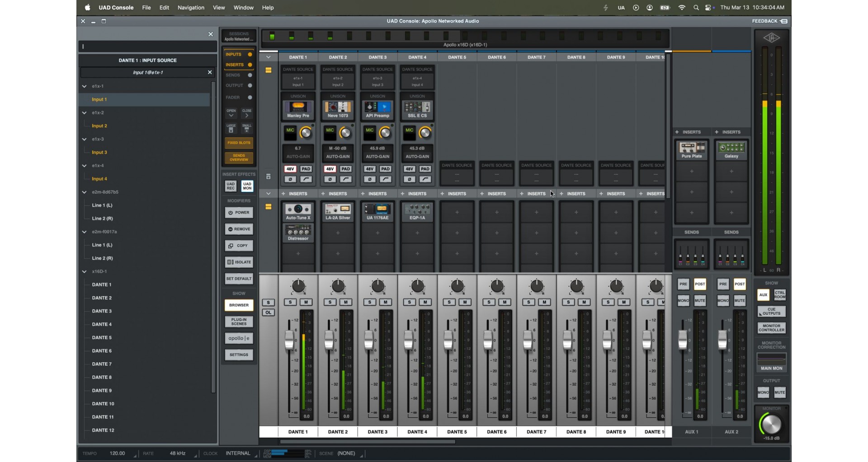Collapse the inserts section chevron row

pyautogui.click(x=268, y=194)
